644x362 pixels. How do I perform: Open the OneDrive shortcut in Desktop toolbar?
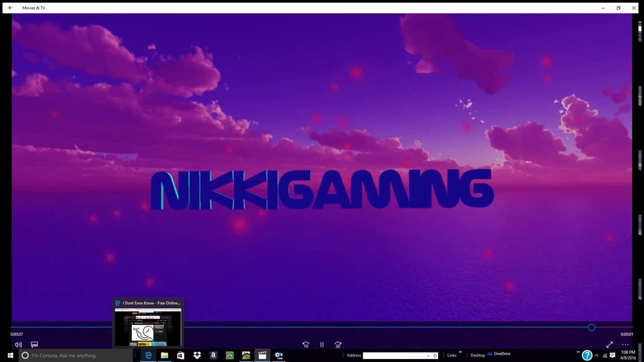point(499,353)
